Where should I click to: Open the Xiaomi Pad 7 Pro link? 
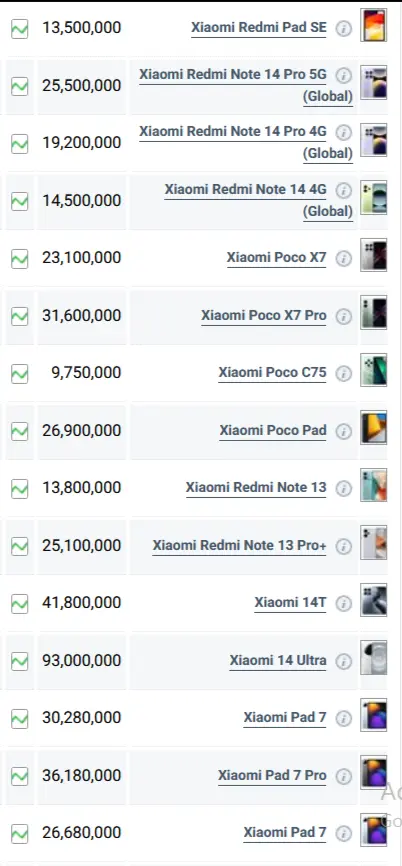coord(272,775)
